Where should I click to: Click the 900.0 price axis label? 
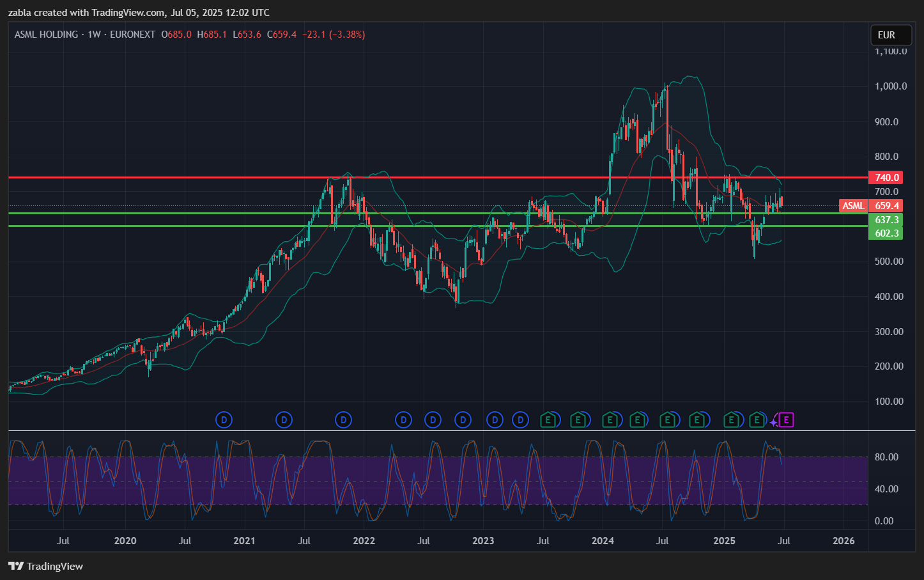[x=887, y=121]
